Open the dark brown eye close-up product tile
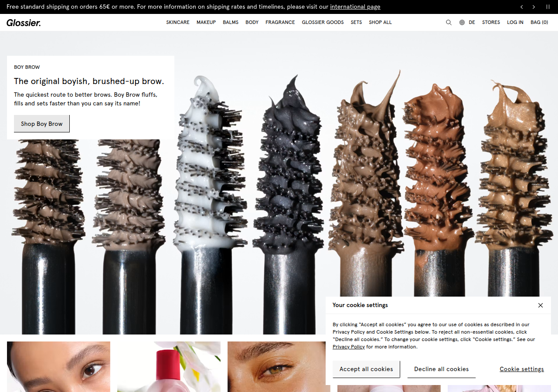 pyautogui.click(x=58, y=367)
